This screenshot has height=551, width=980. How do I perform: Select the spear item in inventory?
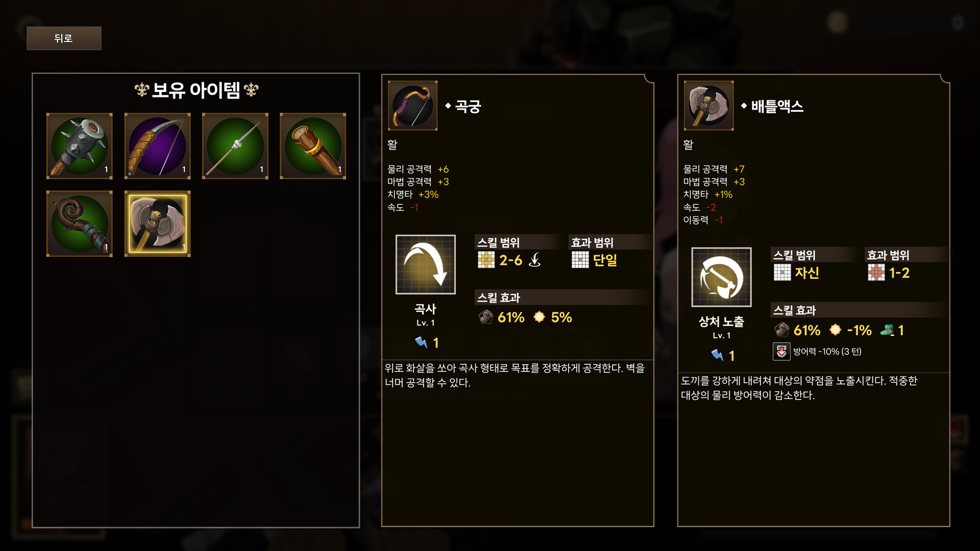[x=235, y=146]
